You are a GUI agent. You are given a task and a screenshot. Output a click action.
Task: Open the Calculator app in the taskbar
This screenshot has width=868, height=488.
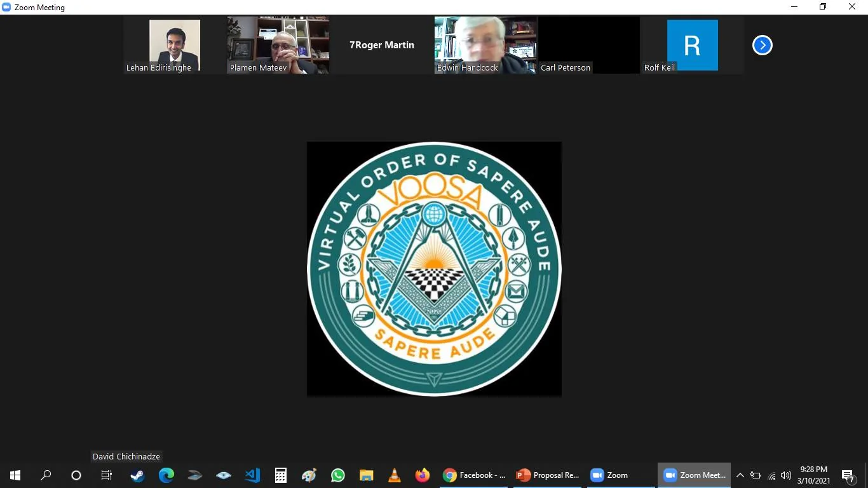pos(280,475)
